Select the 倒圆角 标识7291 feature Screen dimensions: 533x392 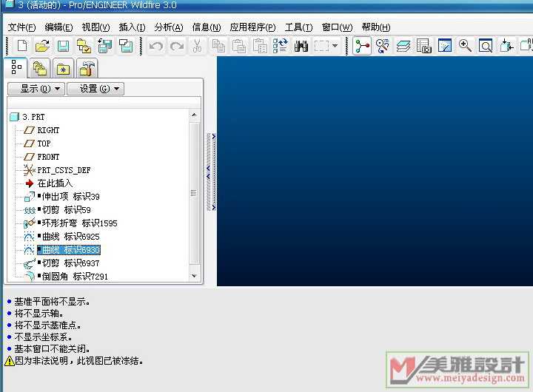73,276
